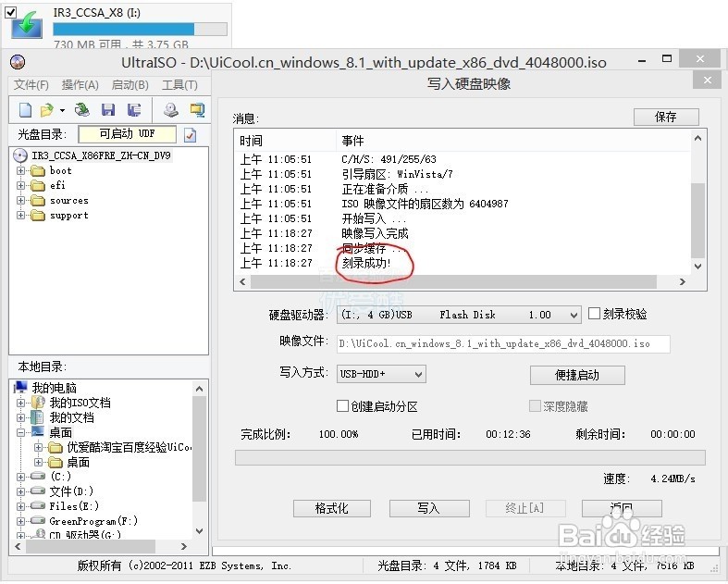Viewport: 728px width, 584px height.
Task: Click the message log vertical scrollbar thumb
Action: [697, 220]
